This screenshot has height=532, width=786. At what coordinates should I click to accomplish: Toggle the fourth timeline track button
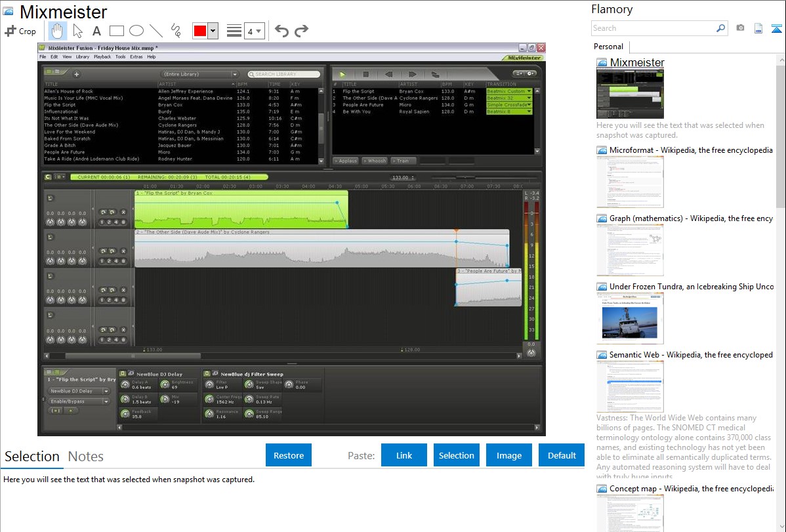click(51, 315)
